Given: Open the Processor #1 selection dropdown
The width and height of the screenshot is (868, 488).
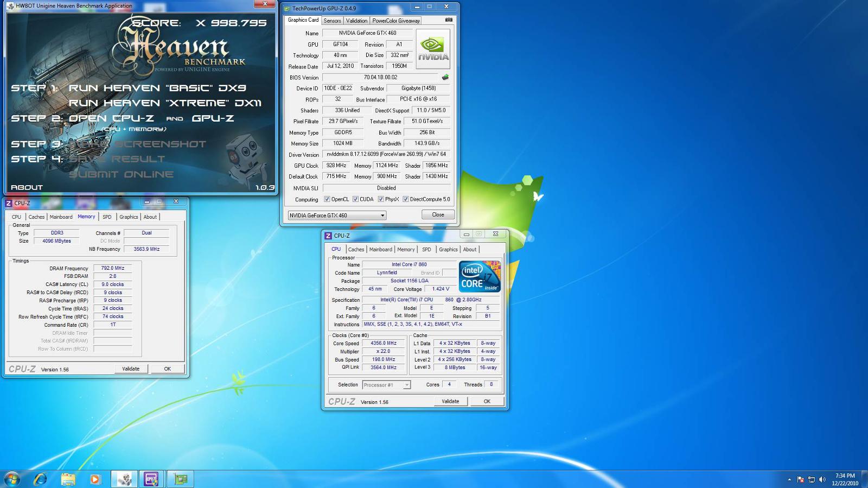Looking at the screenshot, I should [386, 385].
